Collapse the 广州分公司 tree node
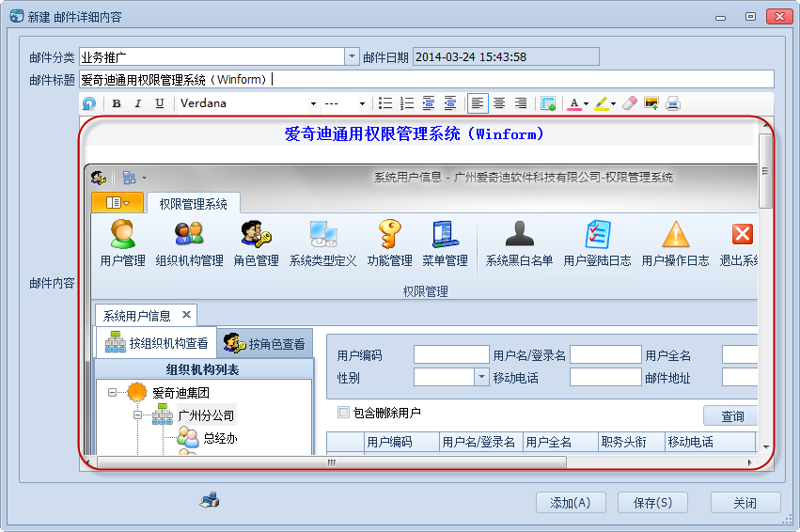The width and height of the screenshot is (800, 532). click(x=137, y=415)
